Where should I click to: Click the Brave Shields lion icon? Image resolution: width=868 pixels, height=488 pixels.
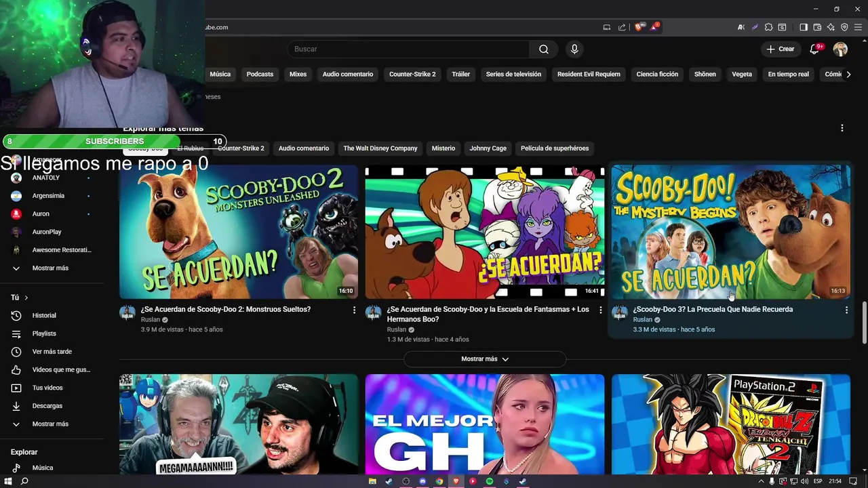click(639, 27)
